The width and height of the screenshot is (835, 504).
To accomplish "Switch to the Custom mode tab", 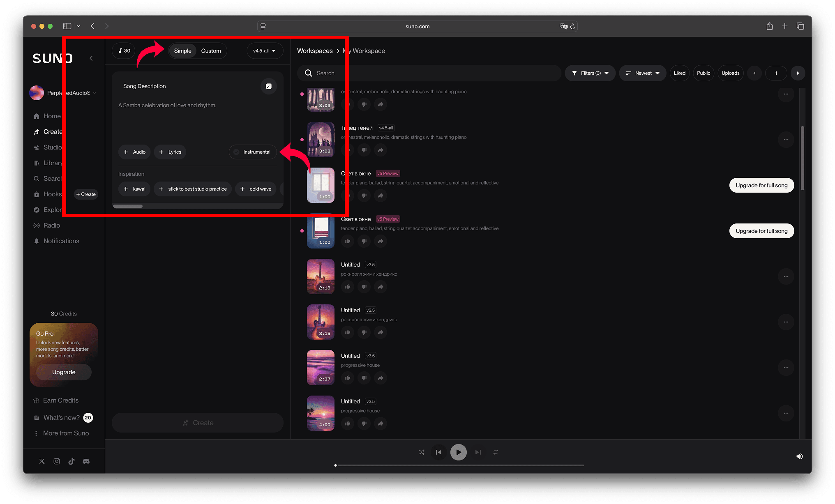I will 211,51.
